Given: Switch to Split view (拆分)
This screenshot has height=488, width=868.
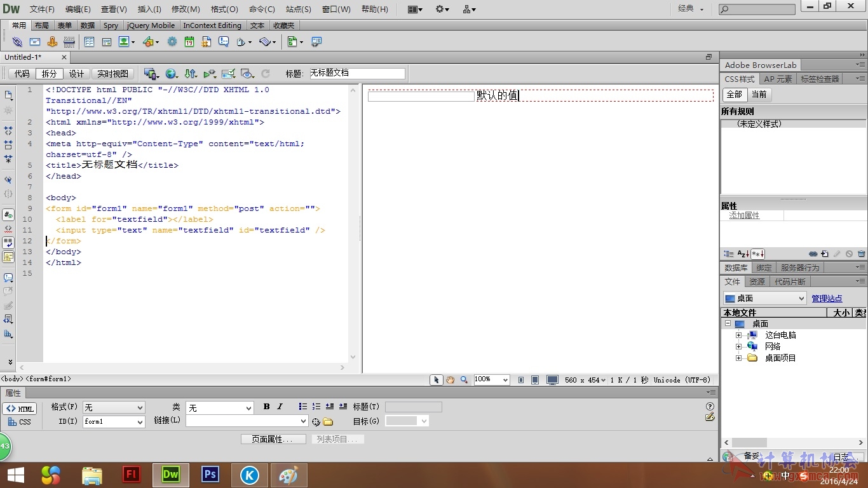Looking at the screenshot, I should pos(49,74).
